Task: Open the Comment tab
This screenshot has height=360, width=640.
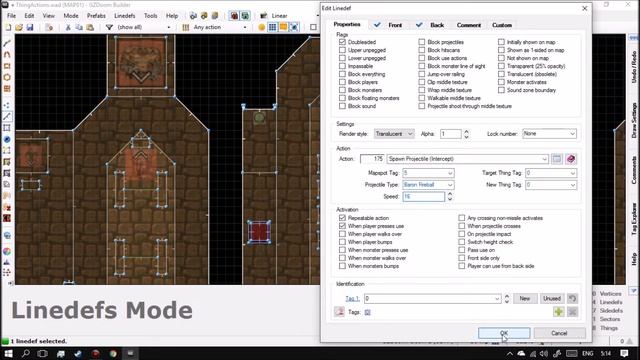Action: tap(469, 25)
